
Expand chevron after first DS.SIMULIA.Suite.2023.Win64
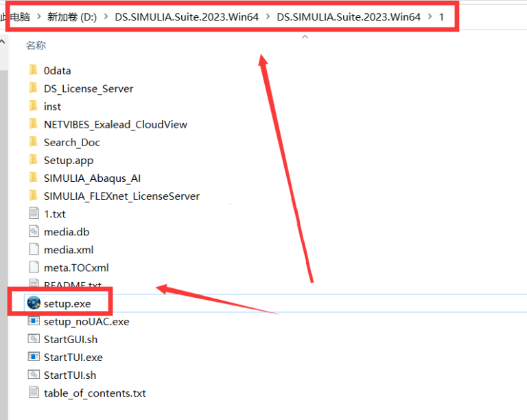[268, 16]
